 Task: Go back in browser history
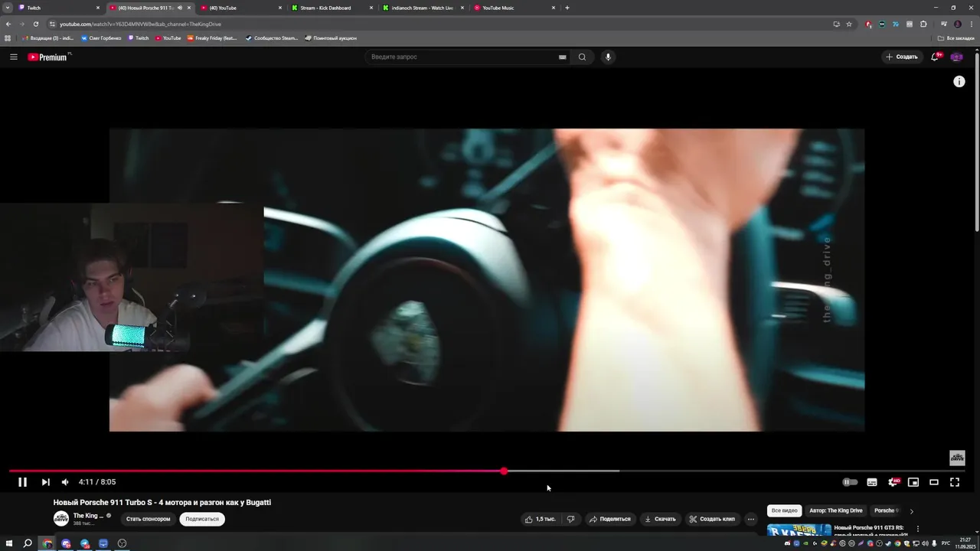click(x=8, y=24)
